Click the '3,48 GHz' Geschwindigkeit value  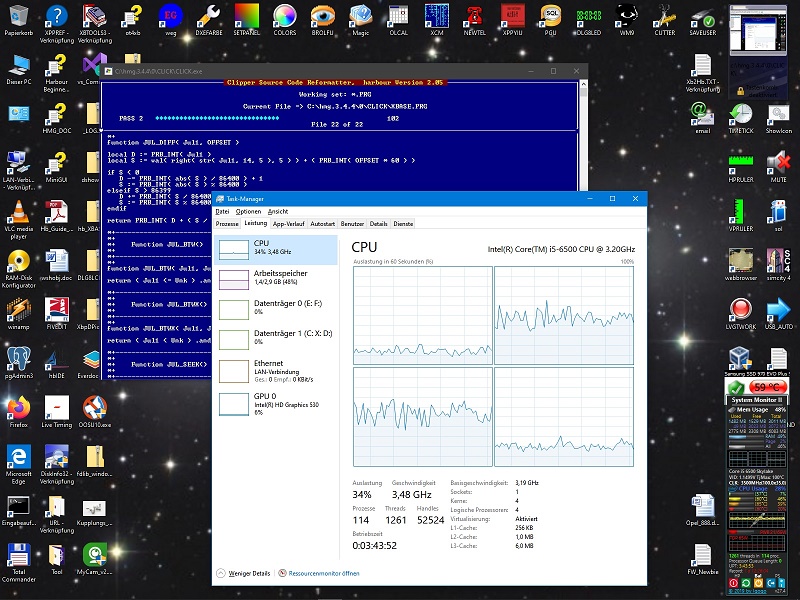pyautogui.click(x=412, y=494)
